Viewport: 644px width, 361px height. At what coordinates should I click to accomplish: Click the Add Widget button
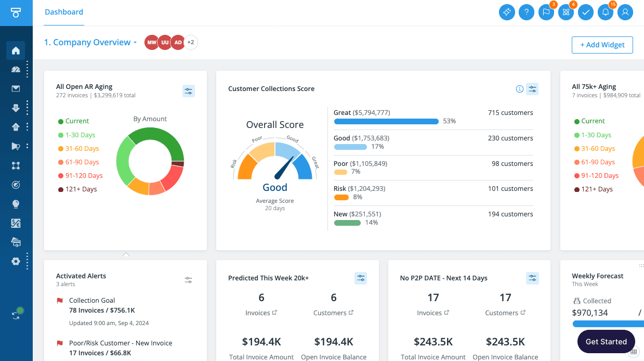pyautogui.click(x=602, y=45)
